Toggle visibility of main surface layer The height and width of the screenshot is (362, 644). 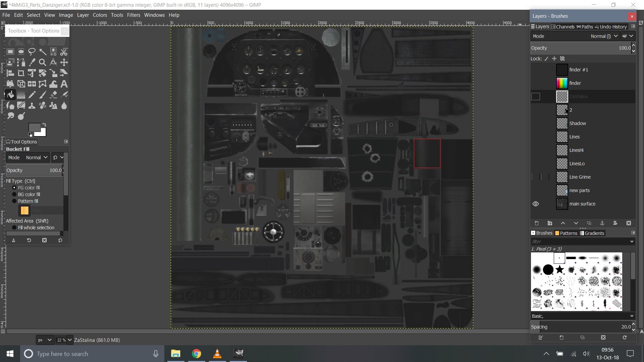(536, 204)
